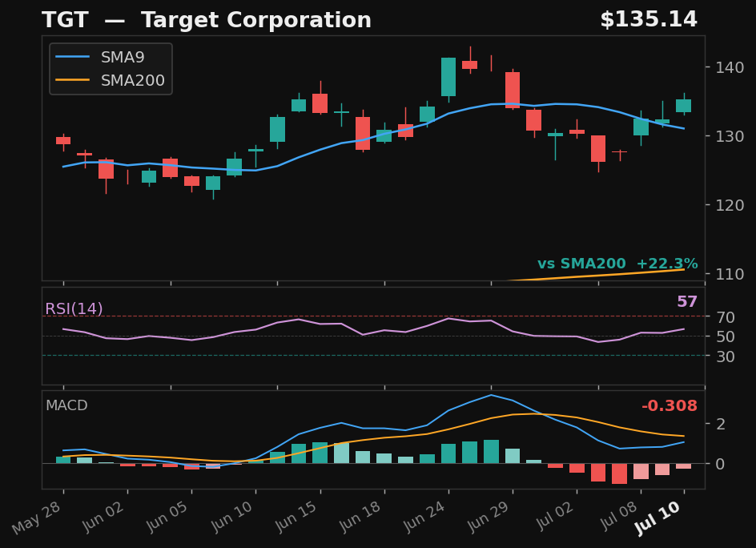Click the bold Jul 10 date label

coord(658,518)
